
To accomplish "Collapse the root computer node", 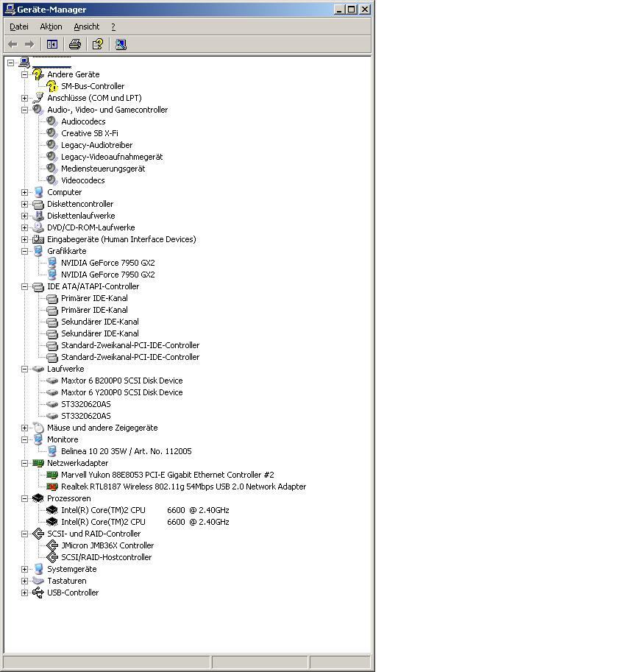I will pyautogui.click(x=11, y=63).
